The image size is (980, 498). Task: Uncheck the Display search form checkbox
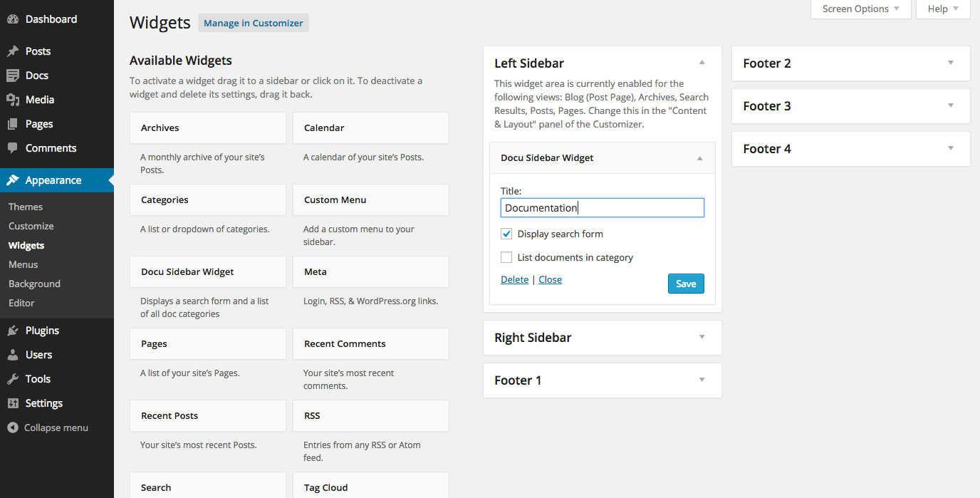coord(506,234)
